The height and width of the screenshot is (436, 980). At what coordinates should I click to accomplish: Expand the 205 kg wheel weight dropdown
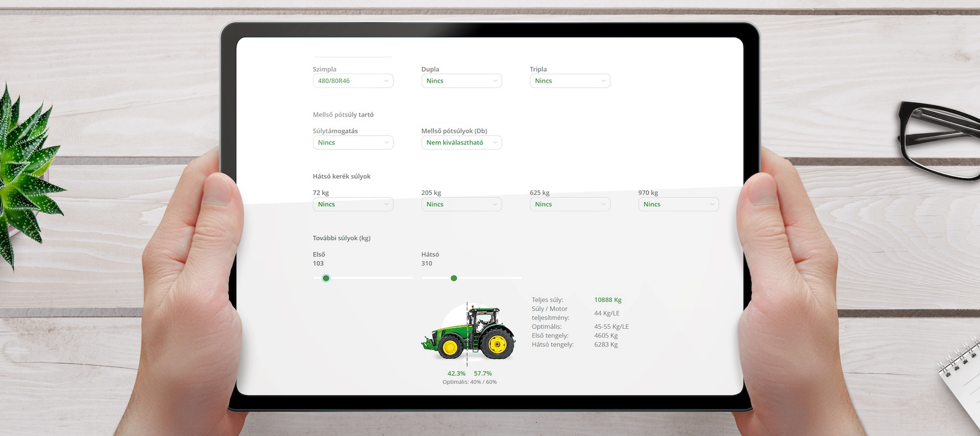pyautogui.click(x=461, y=204)
